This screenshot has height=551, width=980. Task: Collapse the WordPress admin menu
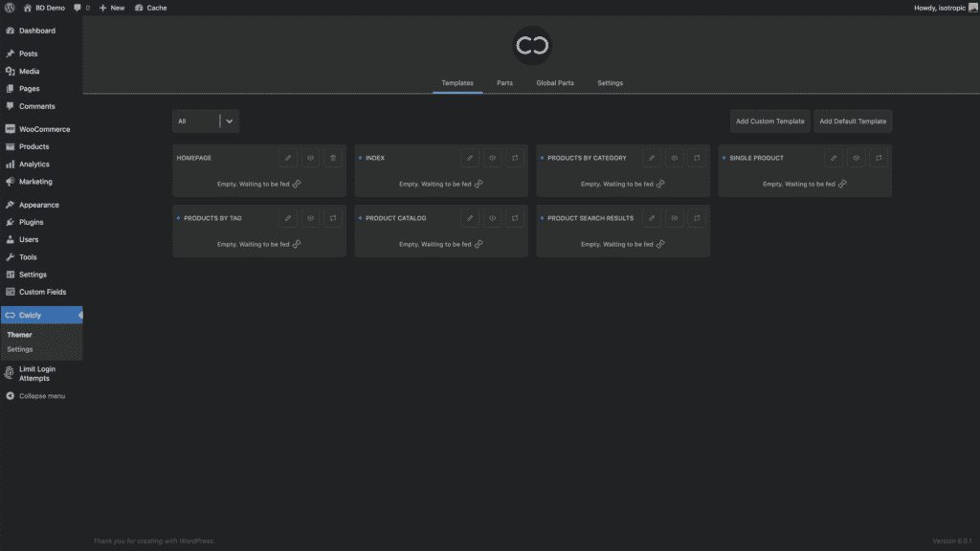coord(41,396)
